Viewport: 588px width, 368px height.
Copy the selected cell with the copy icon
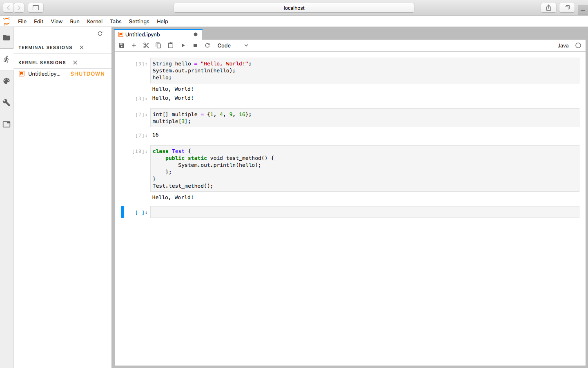[158, 45]
